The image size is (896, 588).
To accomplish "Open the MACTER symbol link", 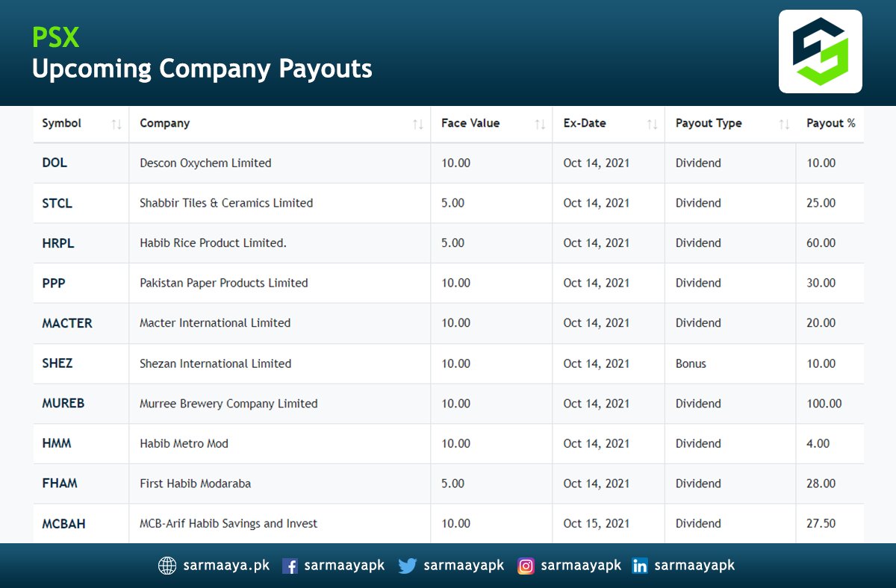I will 67,323.
